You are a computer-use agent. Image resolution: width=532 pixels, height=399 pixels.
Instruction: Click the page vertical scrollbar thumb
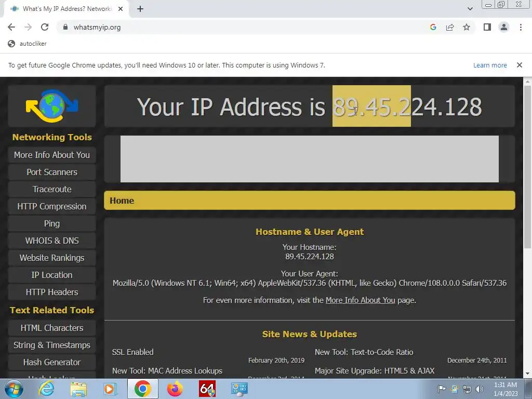528,166
